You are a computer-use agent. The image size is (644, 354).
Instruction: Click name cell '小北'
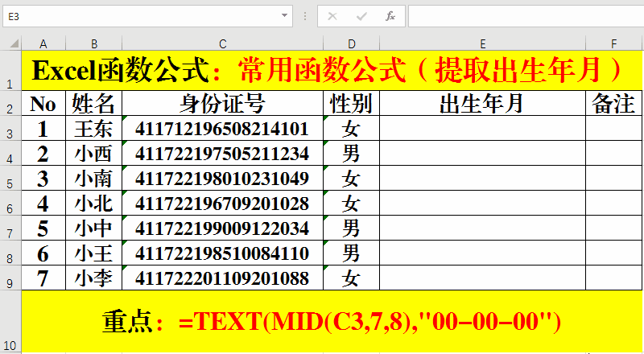(93, 203)
